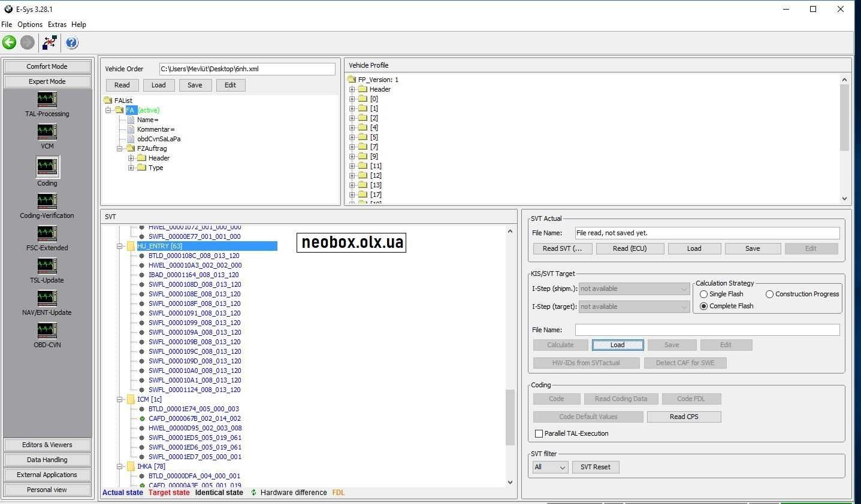Expand the Header node under FZAuftrag
Viewport: 861px width, 504px height.
pos(131,158)
